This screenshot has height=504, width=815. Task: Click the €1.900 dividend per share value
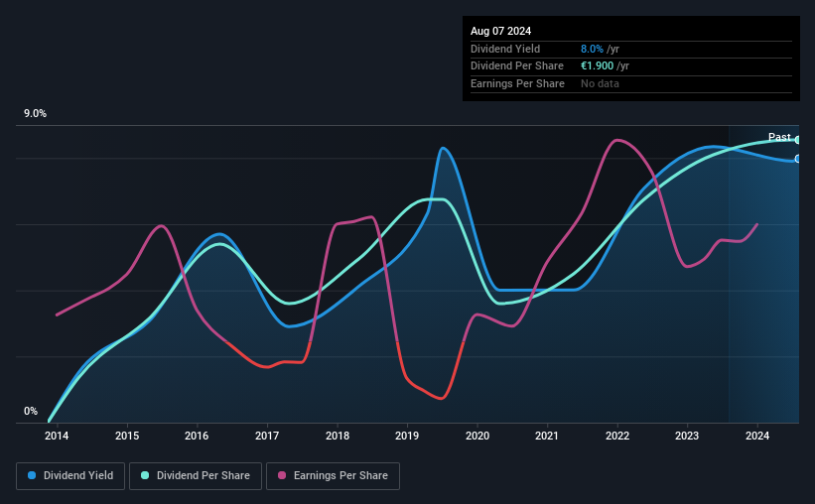click(598, 66)
